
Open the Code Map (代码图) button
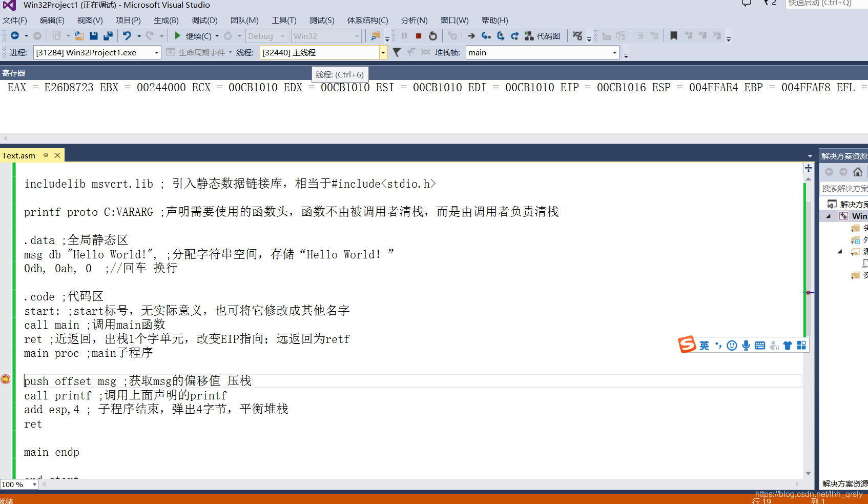pyautogui.click(x=542, y=36)
